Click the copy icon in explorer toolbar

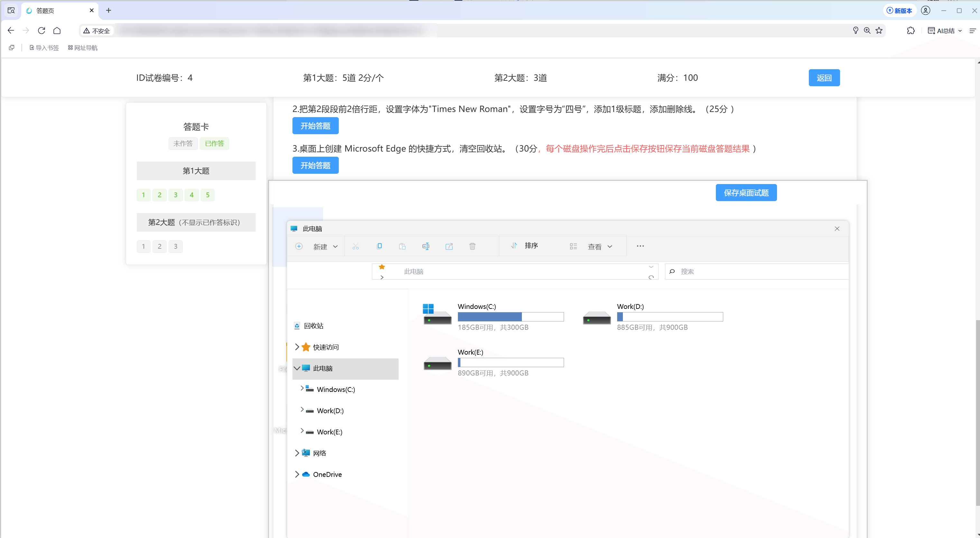(379, 246)
